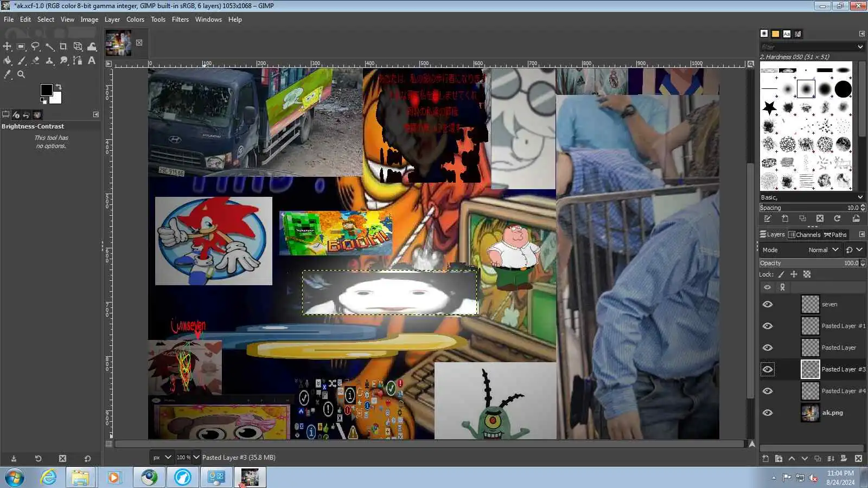Select the Crop tool

coord(63,47)
